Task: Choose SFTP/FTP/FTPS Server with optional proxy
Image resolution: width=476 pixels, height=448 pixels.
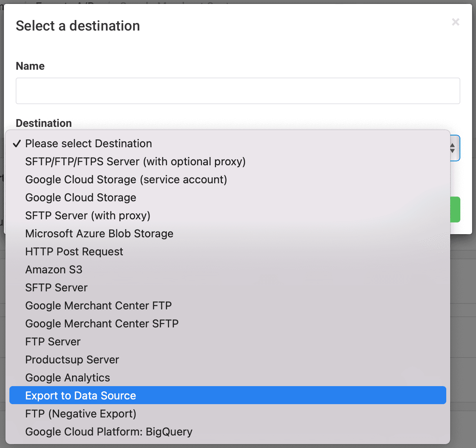Action: click(135, 162)
